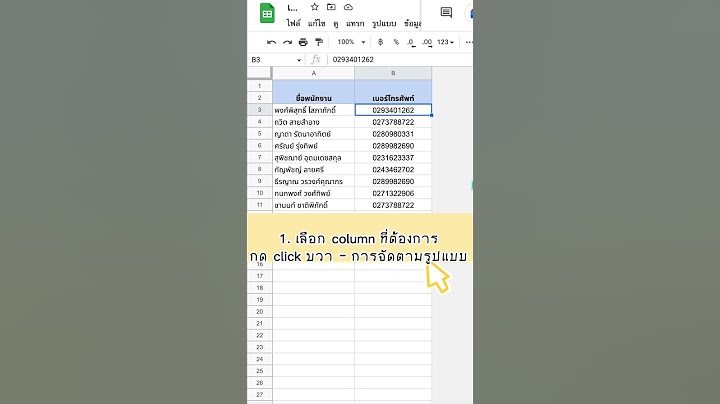Viewport: 720px width, 404px height.
Task: Format as currency
Action: (380, 42)
